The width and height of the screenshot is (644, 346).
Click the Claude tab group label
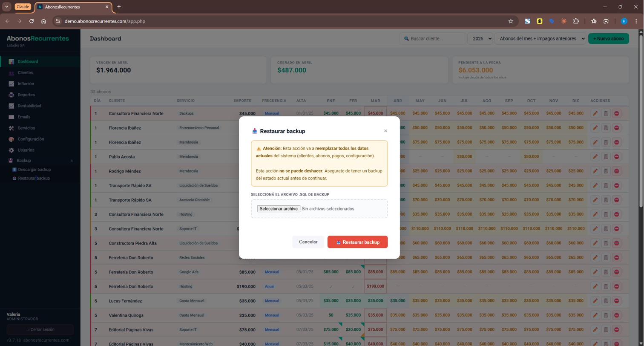(23, 7)
